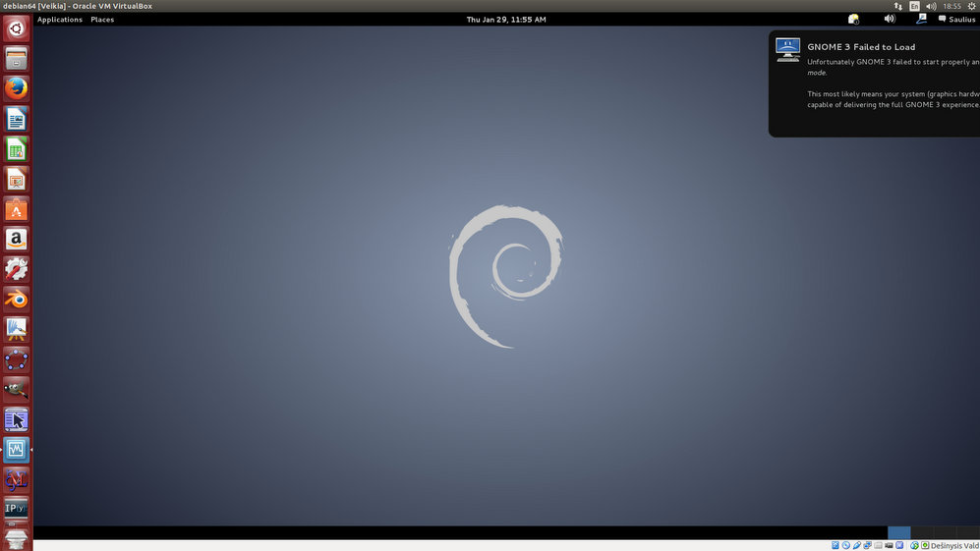This screenshot has height=551, width=980.
Task: Click the host network indicator arrows
Action: click(897, 6)
